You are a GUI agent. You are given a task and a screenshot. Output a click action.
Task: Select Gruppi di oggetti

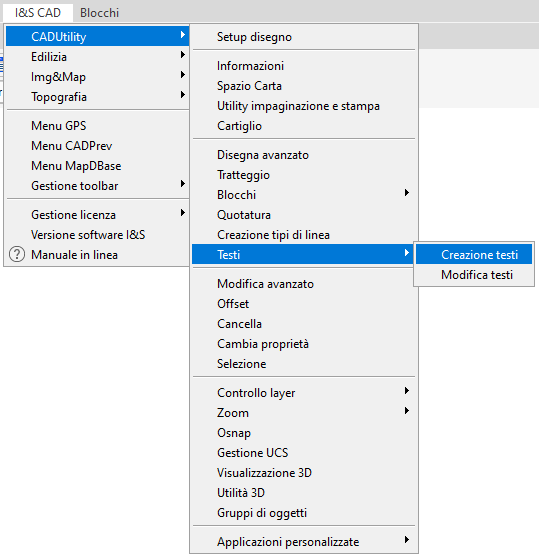click(x=304, y=512)
